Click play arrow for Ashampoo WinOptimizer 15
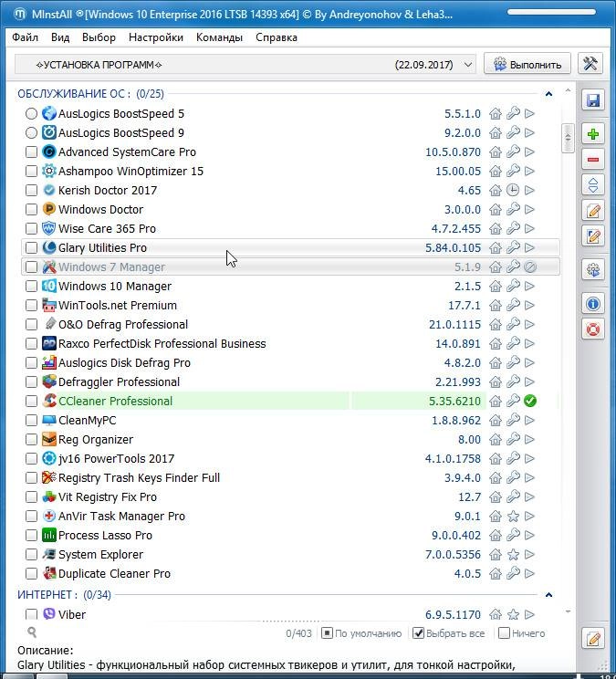The height and width of the screenshot is (679, 616). [x=529, y=172]
